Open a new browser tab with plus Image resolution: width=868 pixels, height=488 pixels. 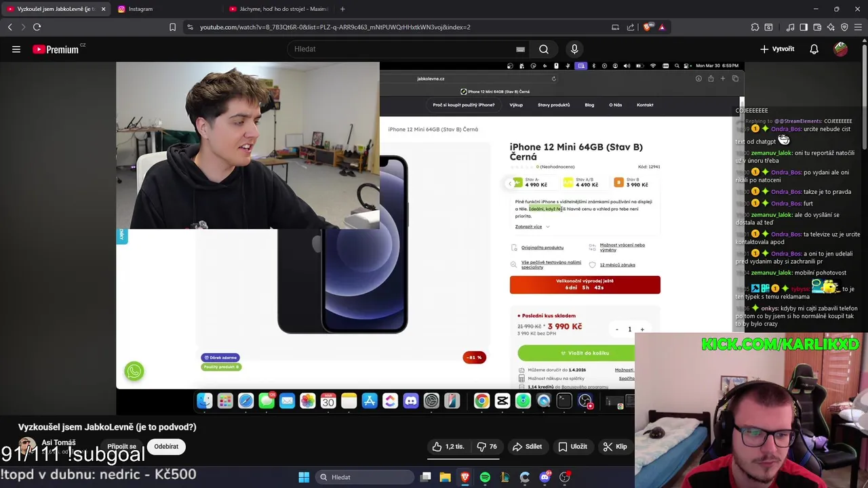point(342,9)
